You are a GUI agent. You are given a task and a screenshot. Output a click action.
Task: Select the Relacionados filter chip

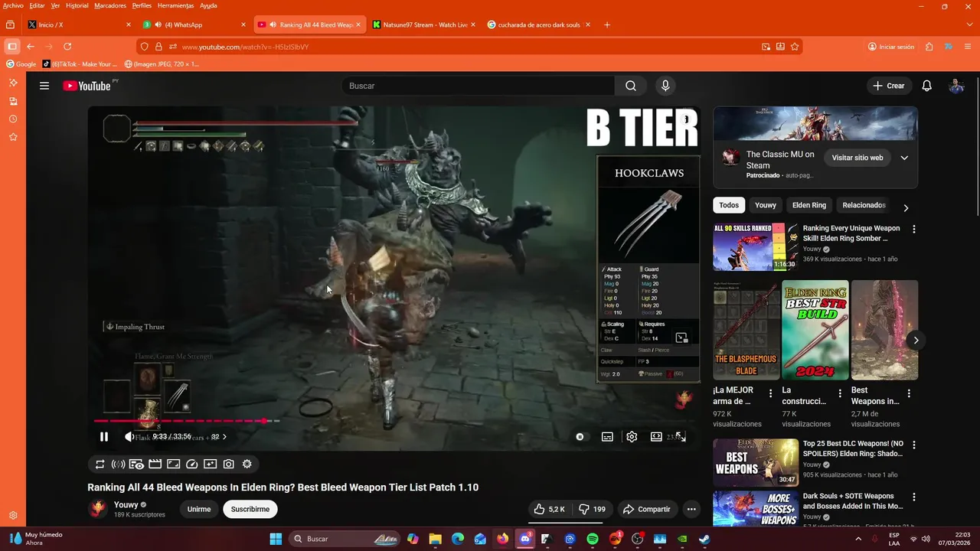click(864, 205)
